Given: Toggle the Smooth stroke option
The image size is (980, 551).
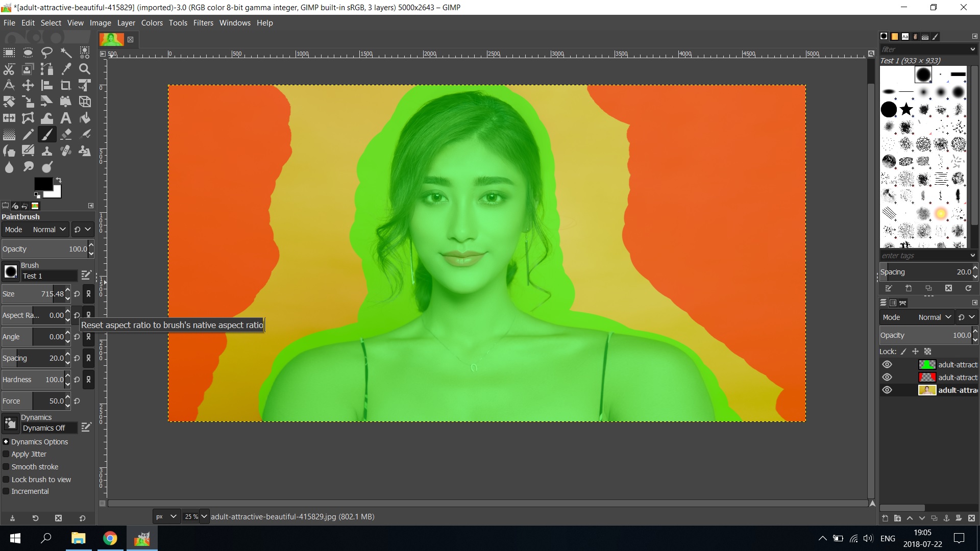Looking at the screenshot, I should pyautogui.click(x=6, y=467).
